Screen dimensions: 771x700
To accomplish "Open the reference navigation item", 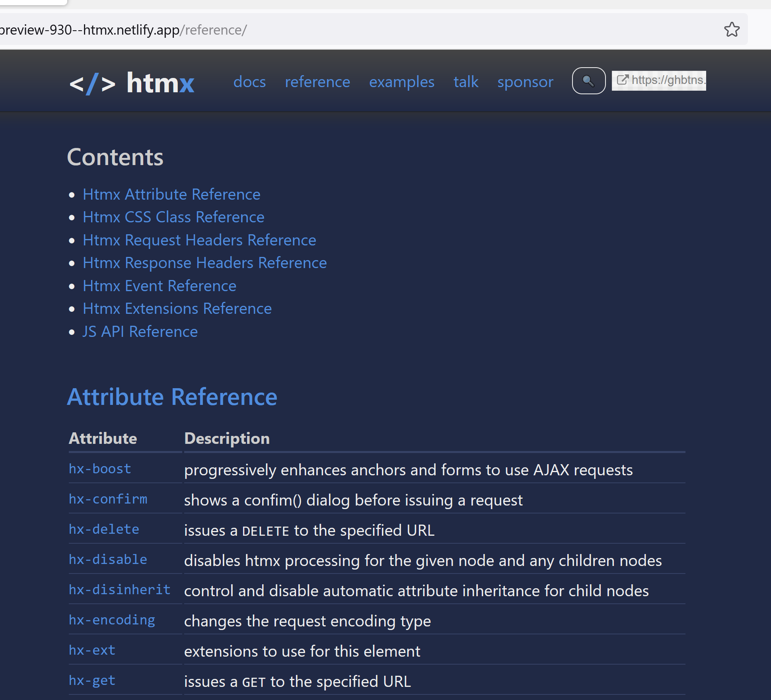I will tap(317, 82).
